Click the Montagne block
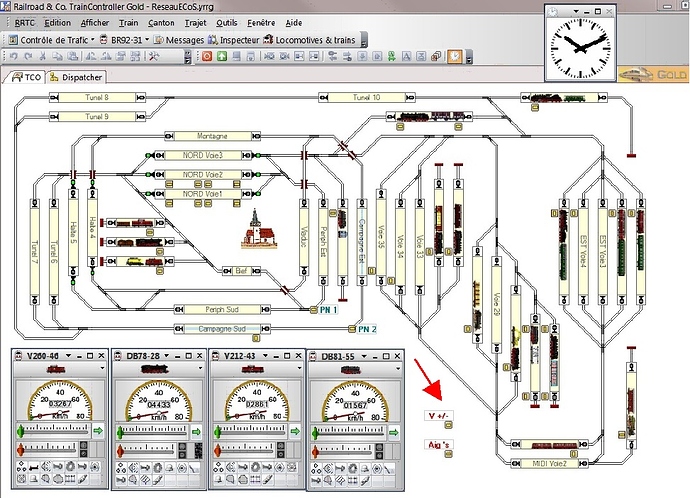The height and width of the screenshot is (498, 690). coord(212,136)
